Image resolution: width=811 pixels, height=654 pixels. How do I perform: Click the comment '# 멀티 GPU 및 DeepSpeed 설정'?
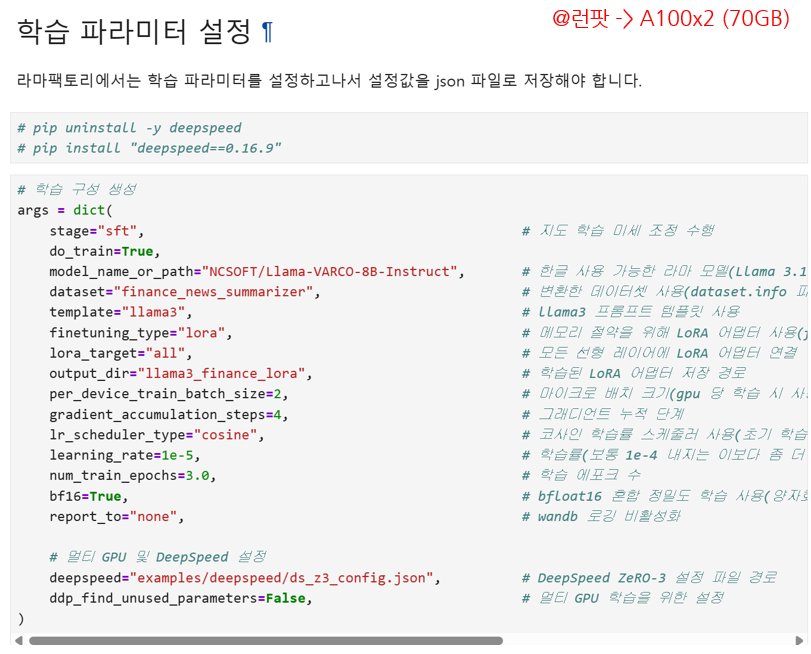point(158,557)
